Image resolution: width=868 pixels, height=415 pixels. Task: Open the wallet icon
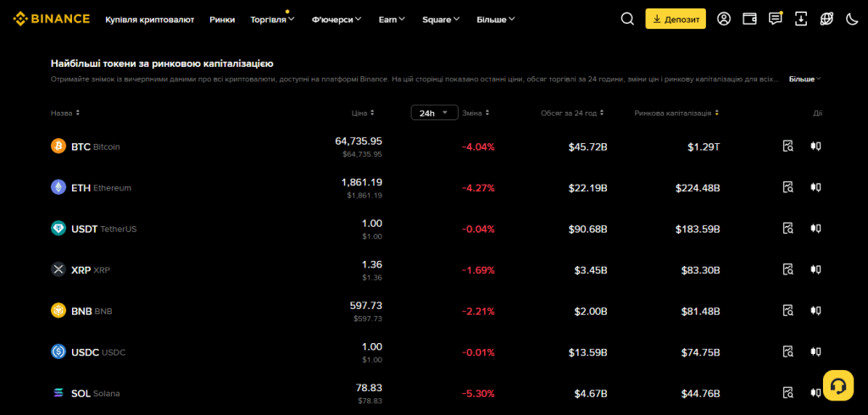(749, 19)
